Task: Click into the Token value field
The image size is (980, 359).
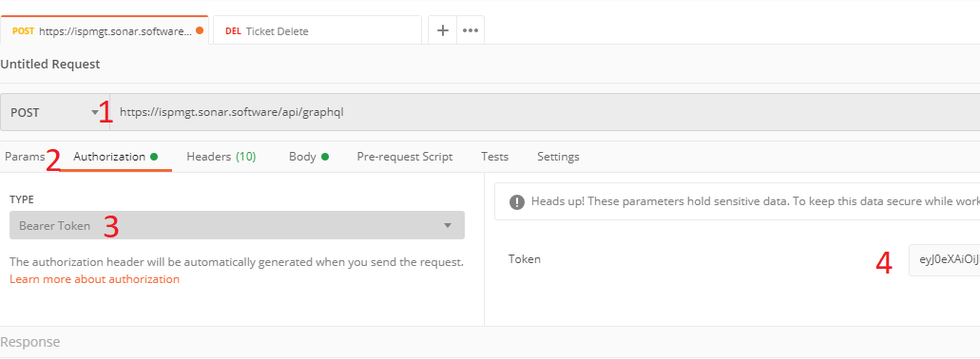Action: (944, 259)
